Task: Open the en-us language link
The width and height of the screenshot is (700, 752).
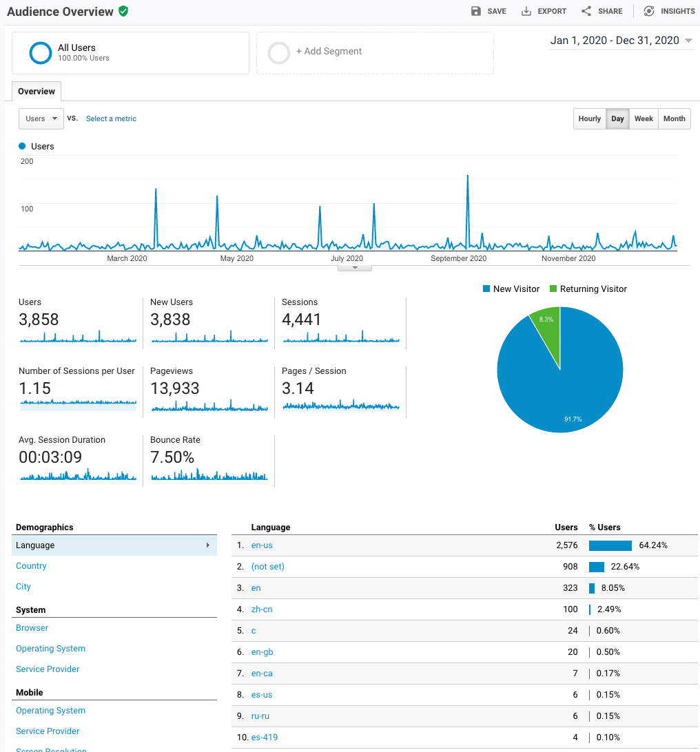Action: [x=262, y=545]
